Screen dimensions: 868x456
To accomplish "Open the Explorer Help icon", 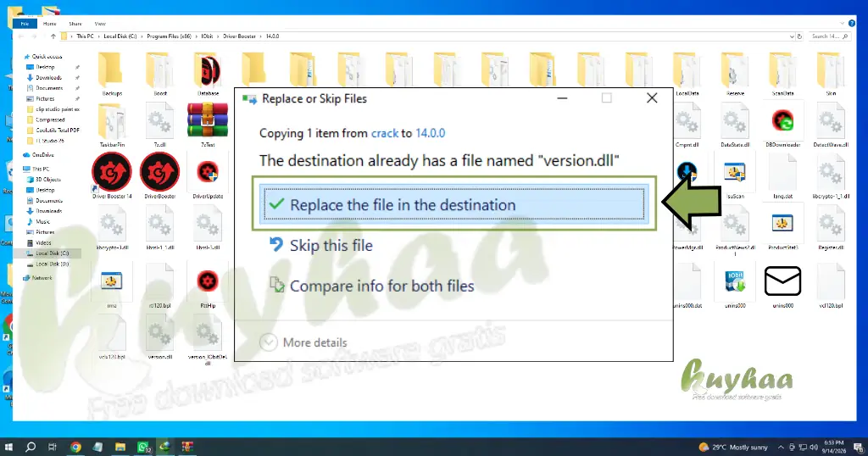I will coord(853,23).
